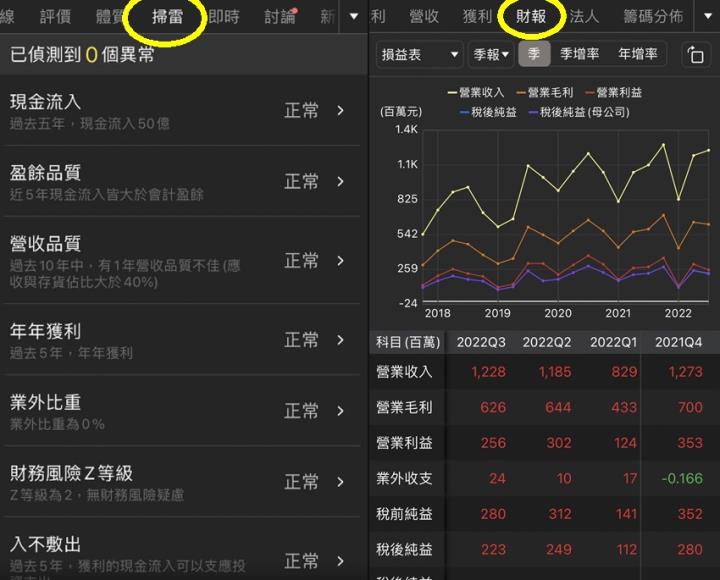Click the 2021Q4 column header
720x580 pixels.
tap(678, 342)
